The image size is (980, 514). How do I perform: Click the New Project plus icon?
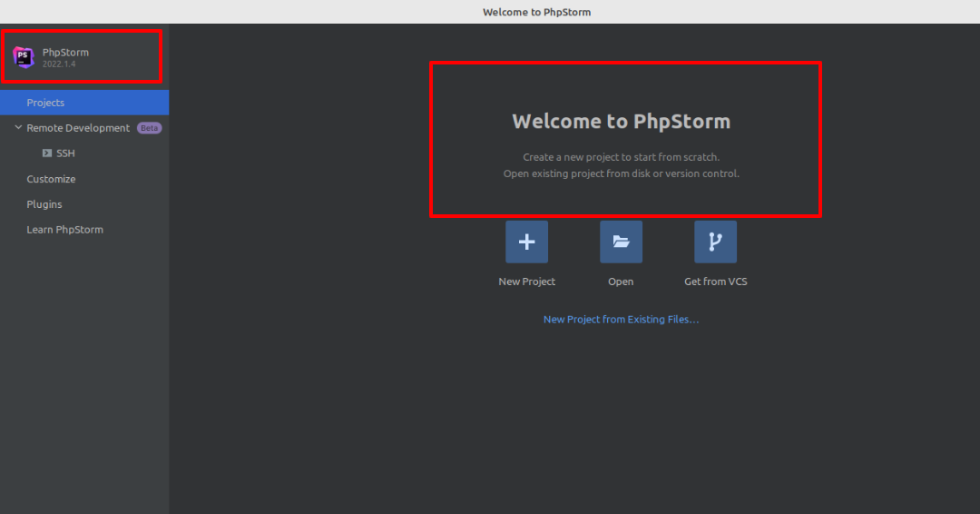point(526,242)
